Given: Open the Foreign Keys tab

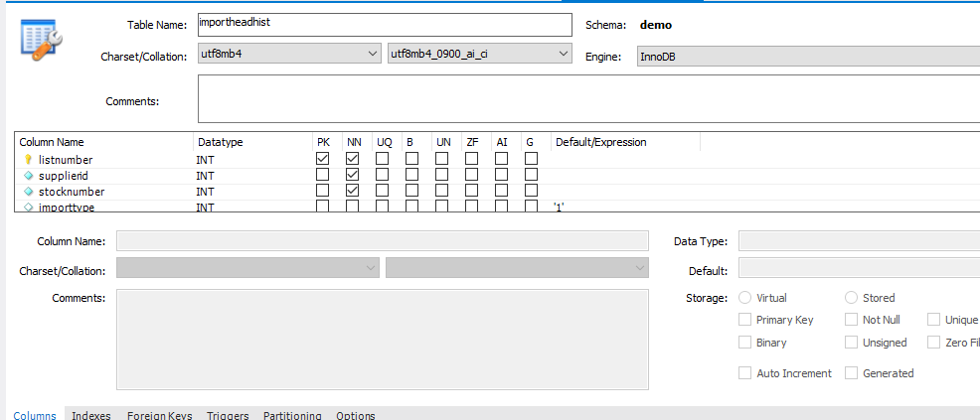Looking at the screenshot, I should click(x=159, y=415).
